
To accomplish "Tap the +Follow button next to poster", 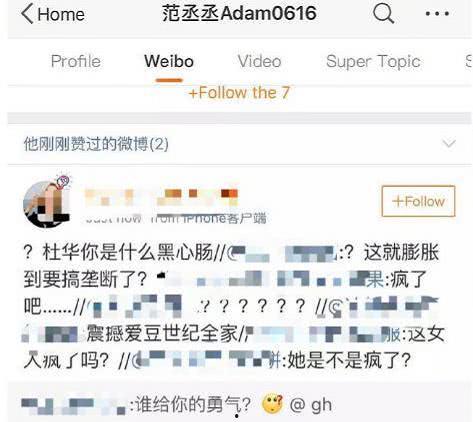I will point(418,201).
